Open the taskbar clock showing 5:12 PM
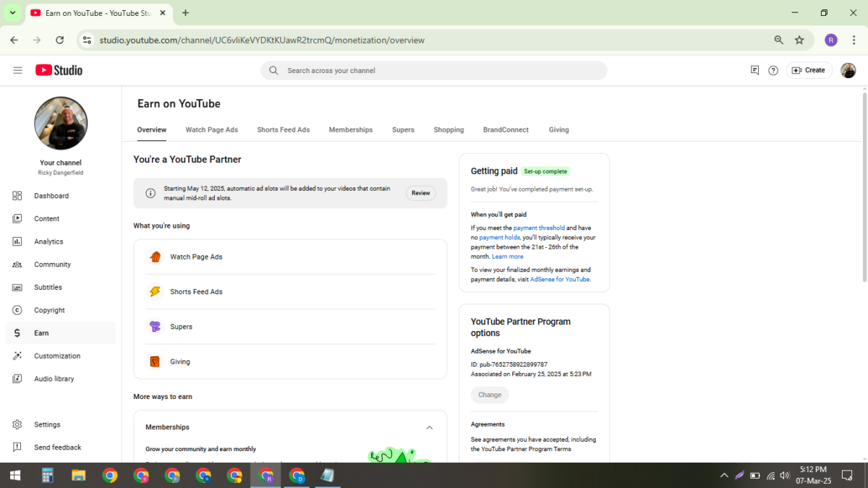Image resolution: width=868 pixels, height=488 pixels. pos(813,475)
